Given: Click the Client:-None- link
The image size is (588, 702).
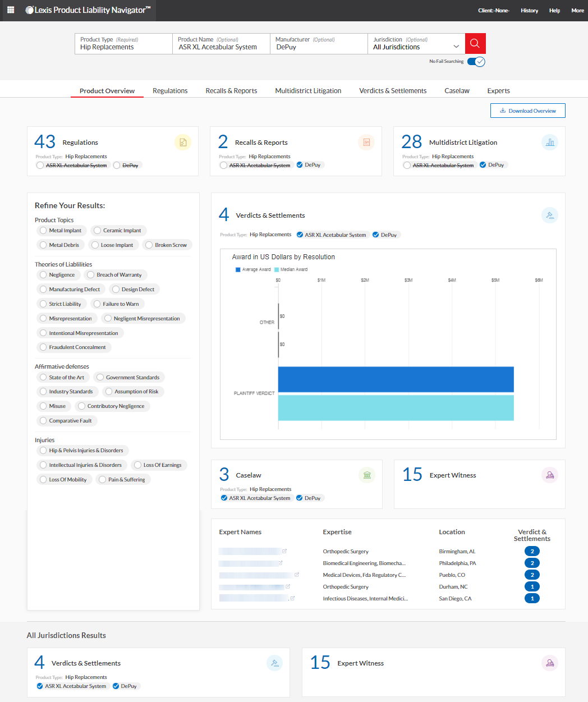Looking at the screenshot, I should click(x=494, y=11).
